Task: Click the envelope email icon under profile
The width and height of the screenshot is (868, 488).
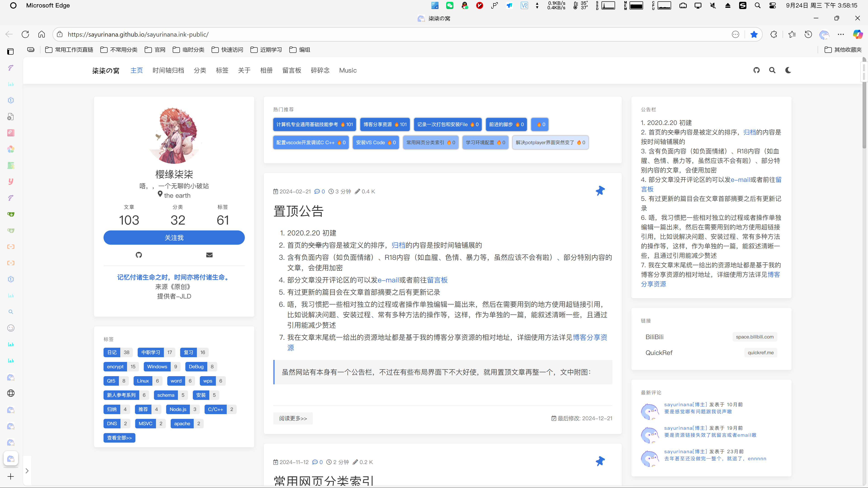Action: [209, 255]
